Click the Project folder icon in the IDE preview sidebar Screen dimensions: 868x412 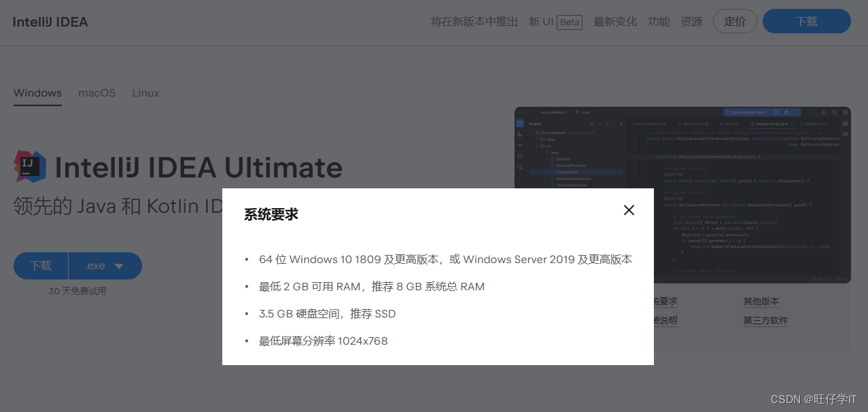(x=520, y=124)
